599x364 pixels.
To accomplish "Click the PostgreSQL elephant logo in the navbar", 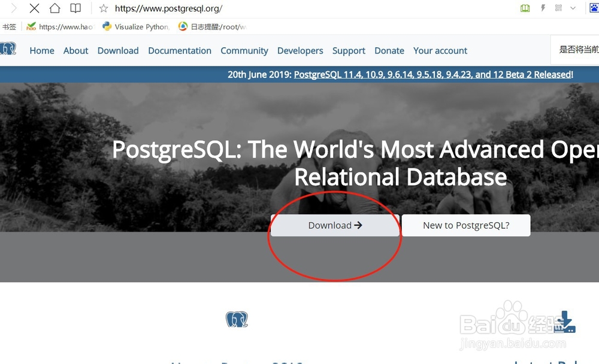I will [x=8, y=48].
